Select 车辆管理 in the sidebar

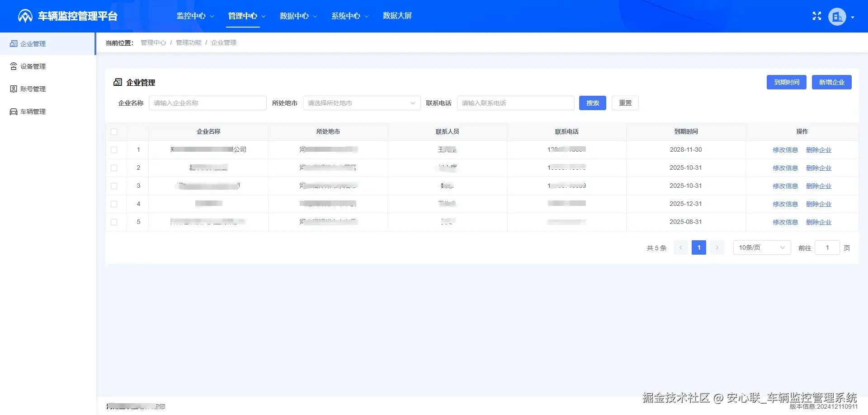pyautogui.click(x=47, y=112)
